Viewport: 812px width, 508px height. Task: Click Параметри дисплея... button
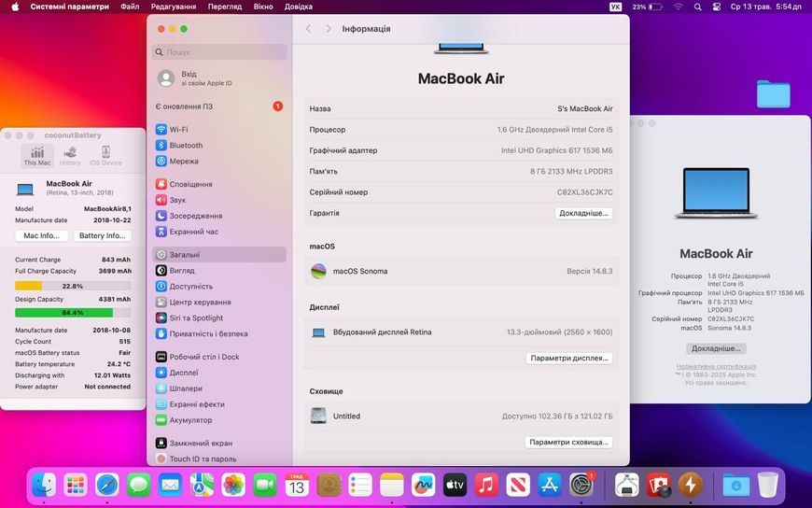point(569,359)
